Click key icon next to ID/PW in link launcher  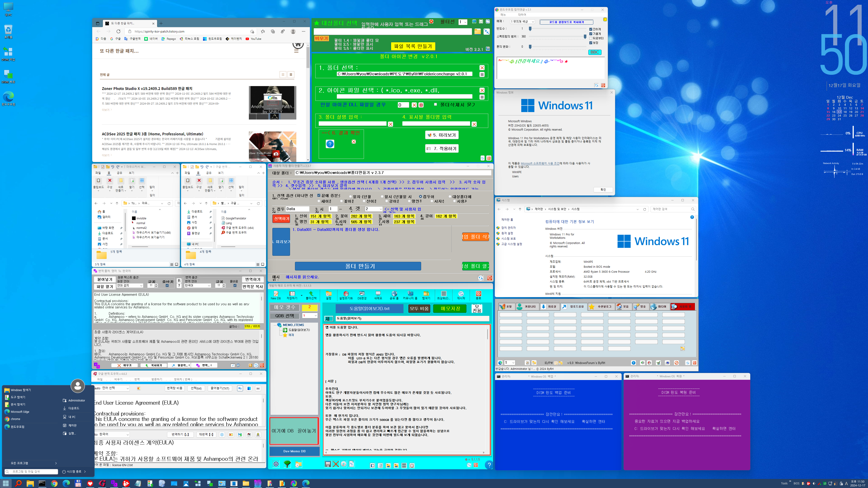[556, 363]
